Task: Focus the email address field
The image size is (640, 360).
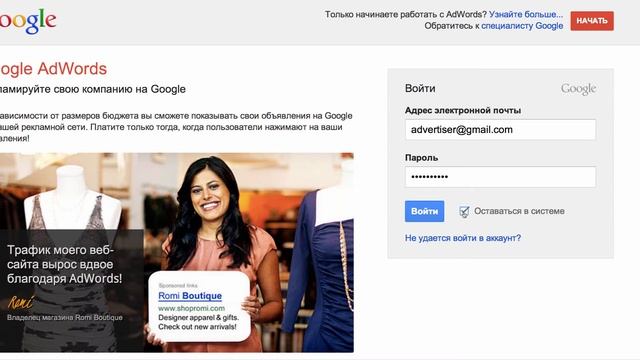Action: click(500, 130)
